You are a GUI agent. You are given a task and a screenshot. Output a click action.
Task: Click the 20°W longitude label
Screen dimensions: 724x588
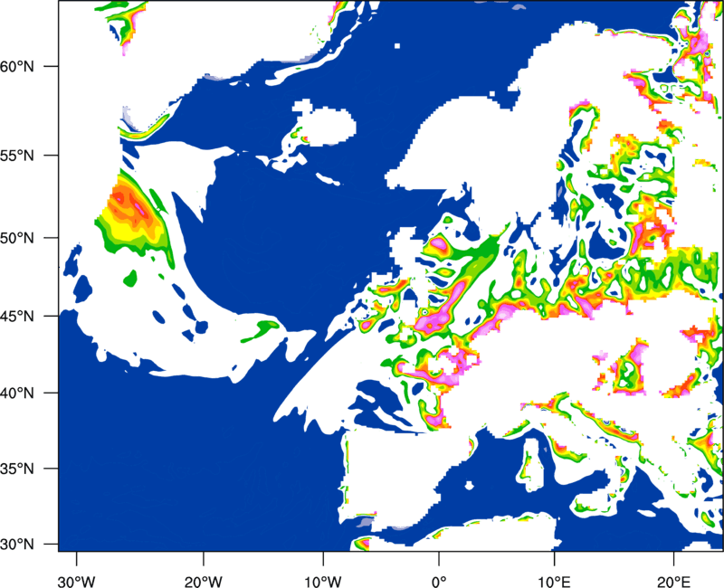[x=203, y=582]
